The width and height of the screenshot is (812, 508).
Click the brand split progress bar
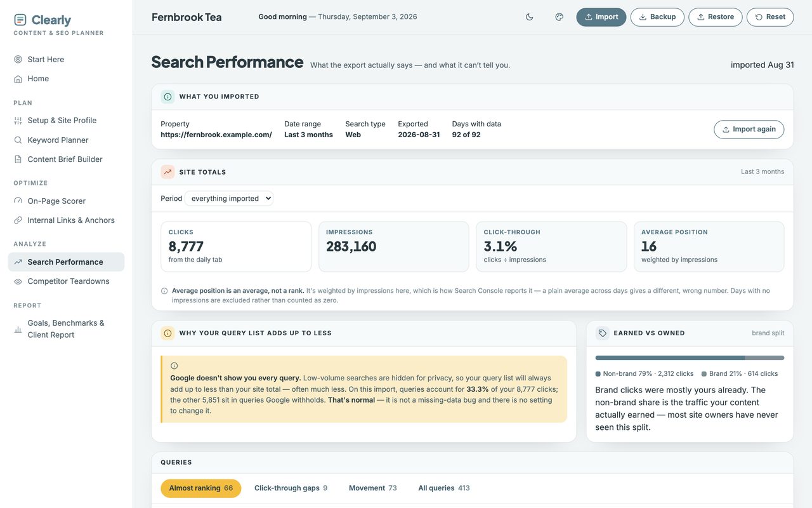[x=690, y=358]
